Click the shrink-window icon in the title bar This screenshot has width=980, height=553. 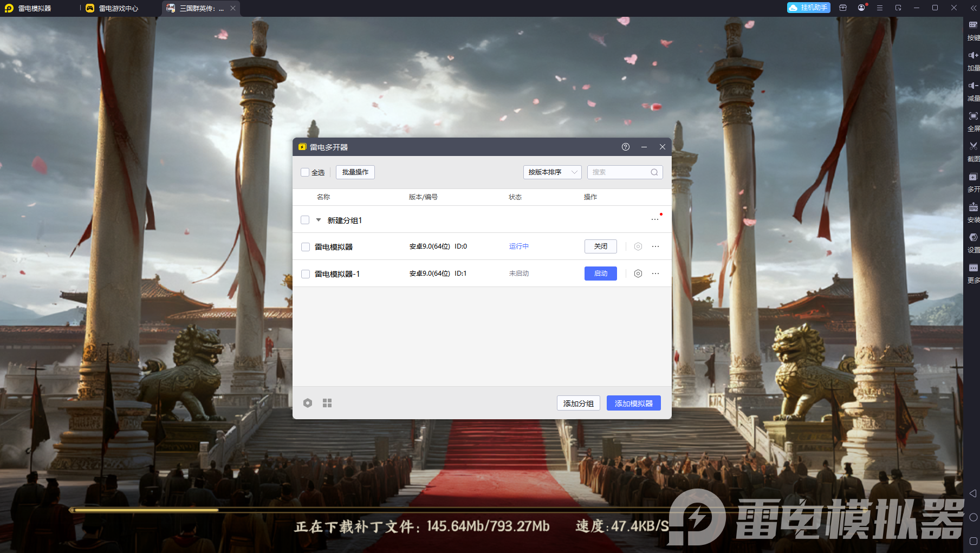898,8
